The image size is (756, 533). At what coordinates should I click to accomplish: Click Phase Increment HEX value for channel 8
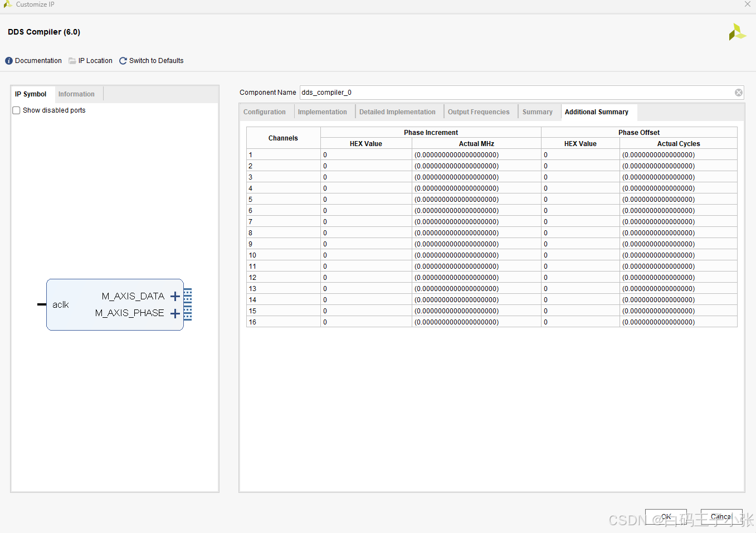click(366, 233)
